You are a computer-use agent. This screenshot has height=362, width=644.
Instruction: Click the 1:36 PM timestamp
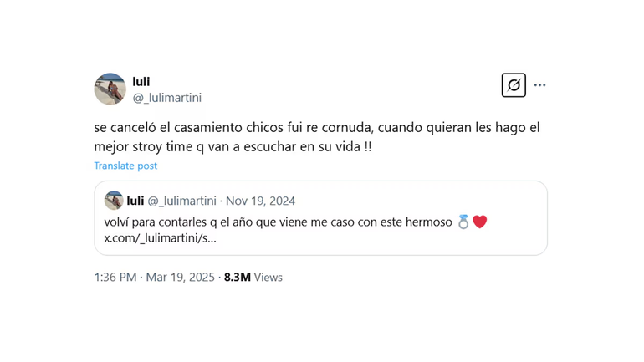pyautogui.click(x=115, y=278)
